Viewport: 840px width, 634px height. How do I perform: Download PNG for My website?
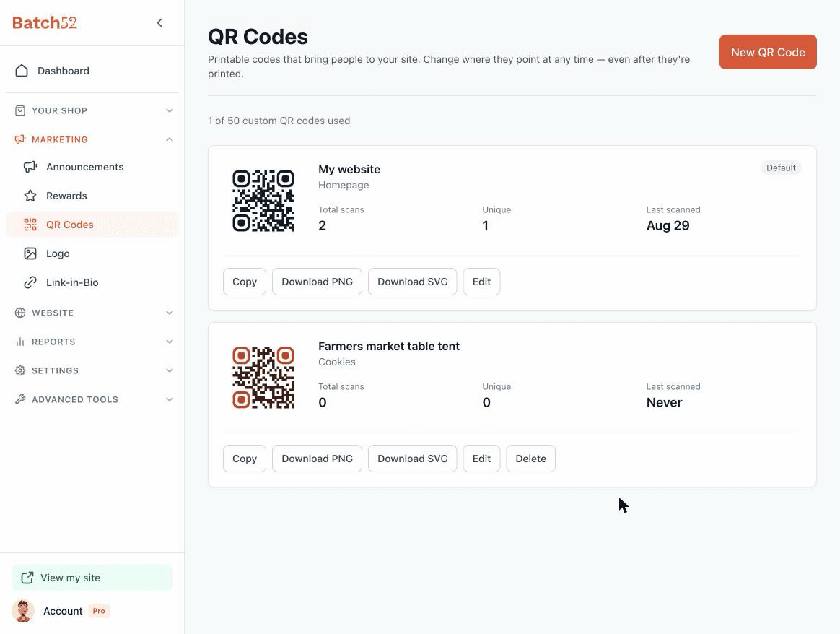point(317,282)
